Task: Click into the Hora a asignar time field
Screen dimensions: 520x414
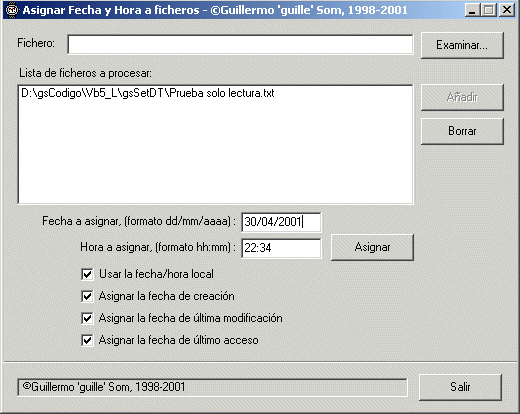Action: 281,248
